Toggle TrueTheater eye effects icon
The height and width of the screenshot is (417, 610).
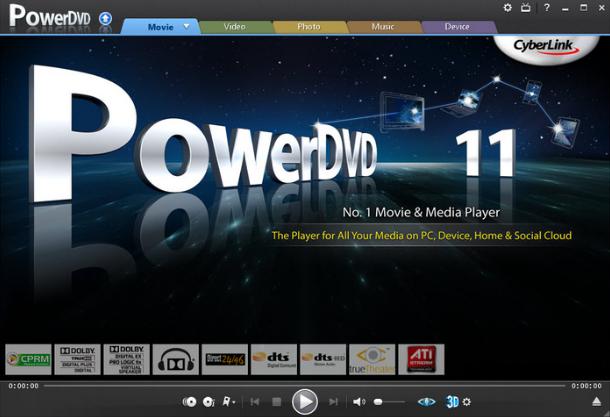click(x=426, y=402)
